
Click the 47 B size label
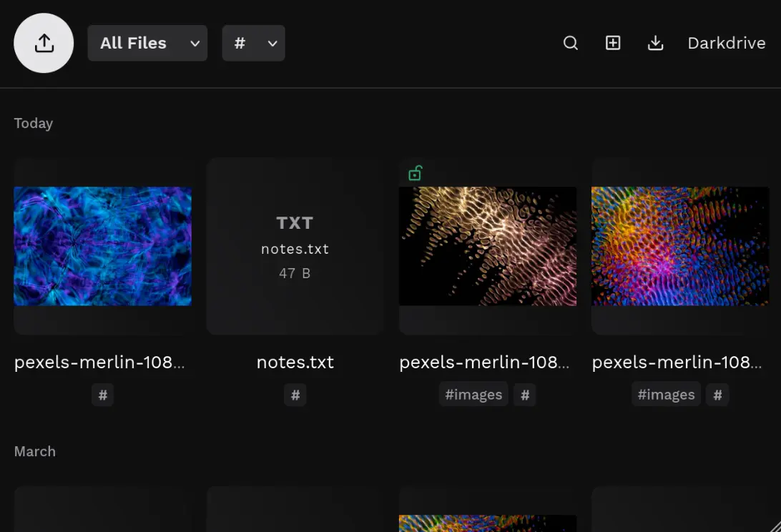tap(295, 273)
